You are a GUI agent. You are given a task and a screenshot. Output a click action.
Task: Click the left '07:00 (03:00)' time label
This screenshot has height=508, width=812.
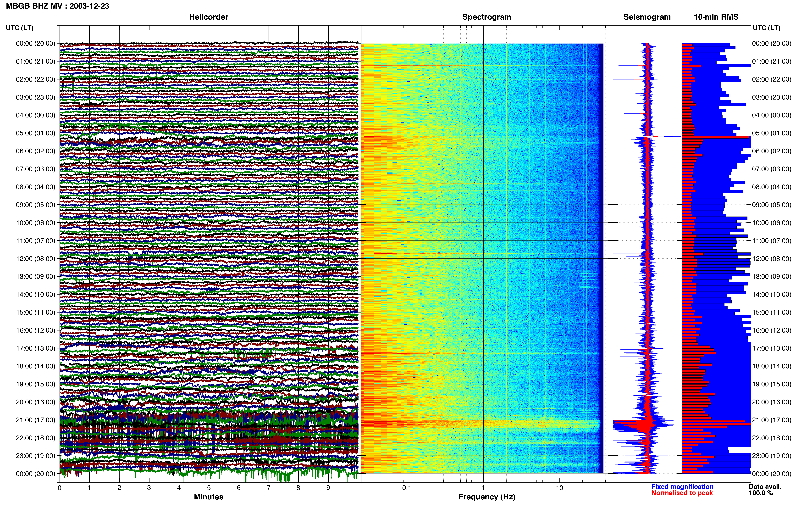(36, 169)
